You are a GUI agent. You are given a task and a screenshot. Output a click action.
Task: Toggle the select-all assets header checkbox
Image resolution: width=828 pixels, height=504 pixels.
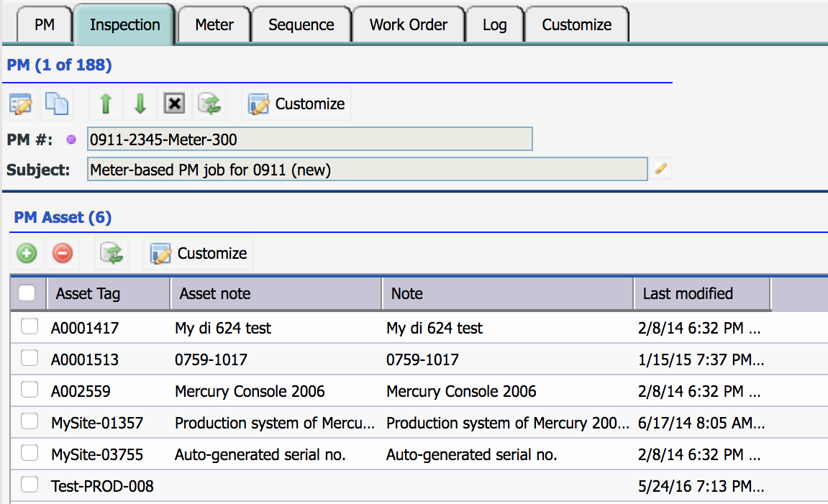point(27,293)
